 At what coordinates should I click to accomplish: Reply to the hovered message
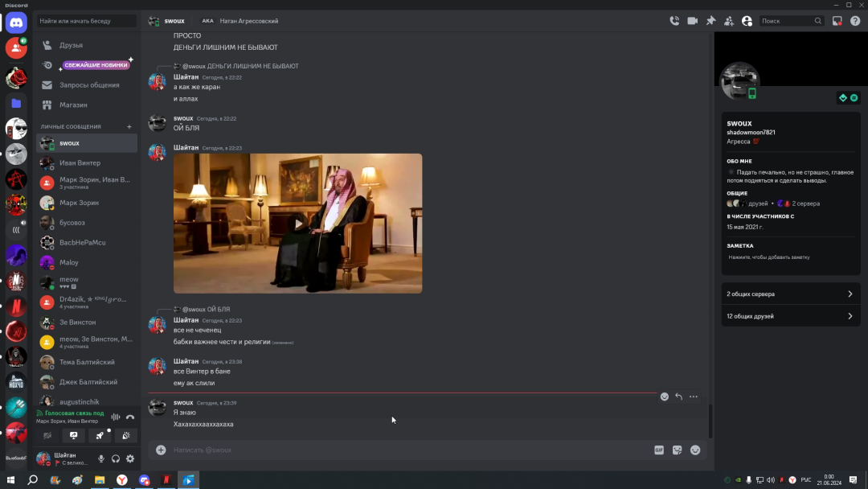point(679,397)
